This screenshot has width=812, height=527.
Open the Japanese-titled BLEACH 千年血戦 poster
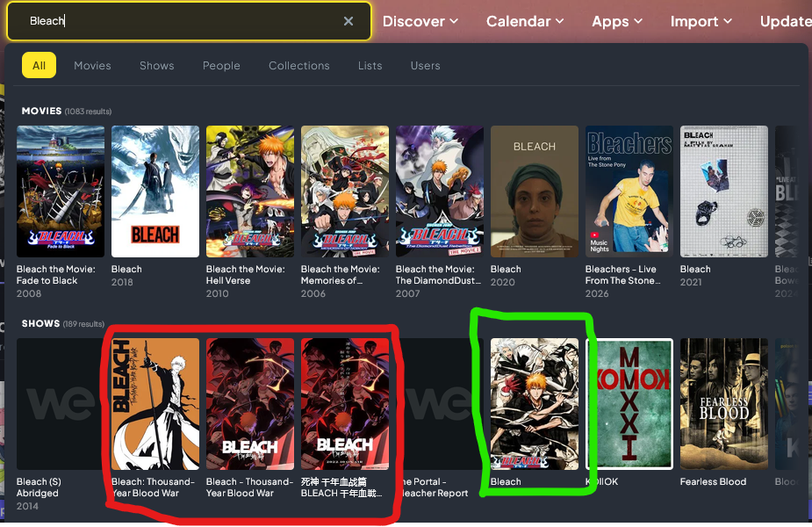click(345, 404)
